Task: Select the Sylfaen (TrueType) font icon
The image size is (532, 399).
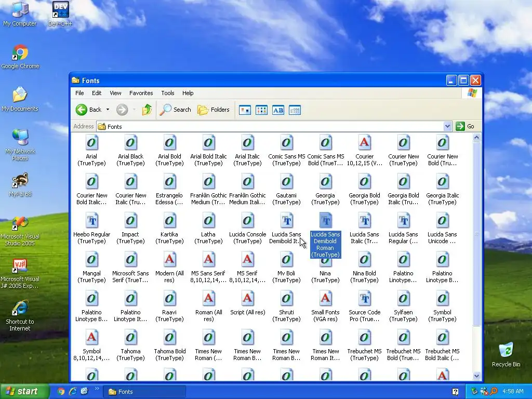Action: (x=403, y=299)
